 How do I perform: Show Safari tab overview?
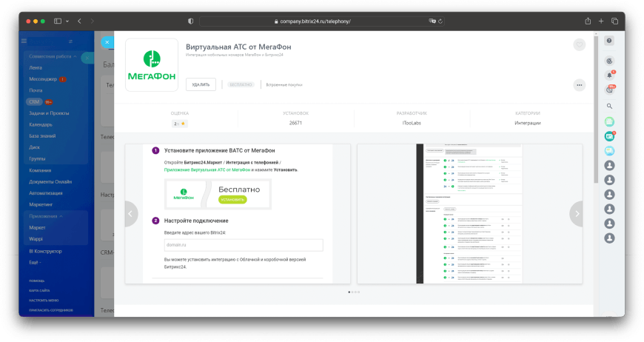pos(615,21)
